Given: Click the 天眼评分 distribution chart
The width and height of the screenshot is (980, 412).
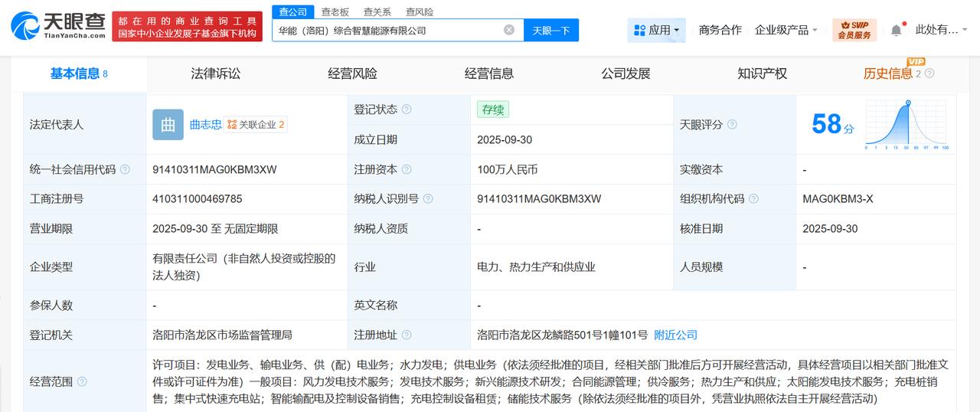Looking at the screenshot, I should [906, 125].
